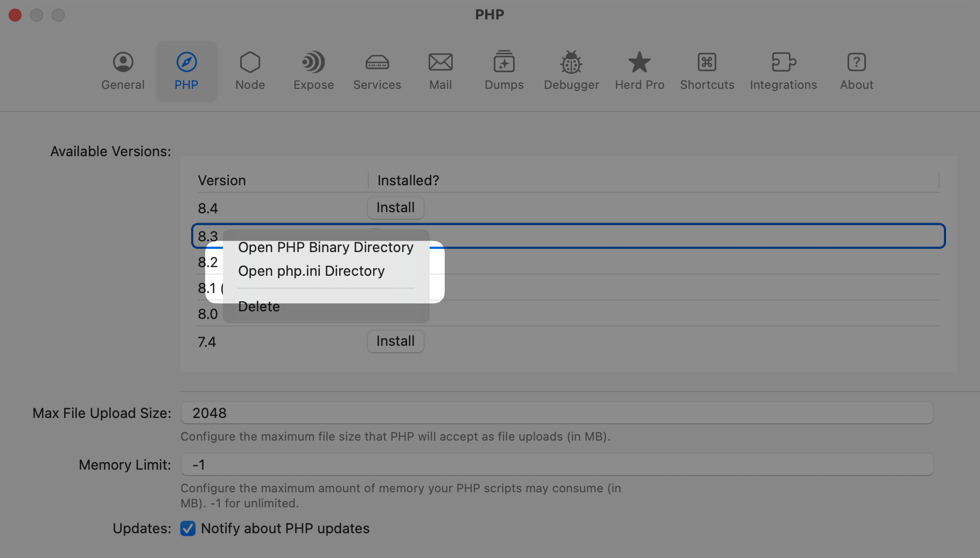Switch to the Expose panel
Viewport: 980px width, 558px height.
pos(313,71)
